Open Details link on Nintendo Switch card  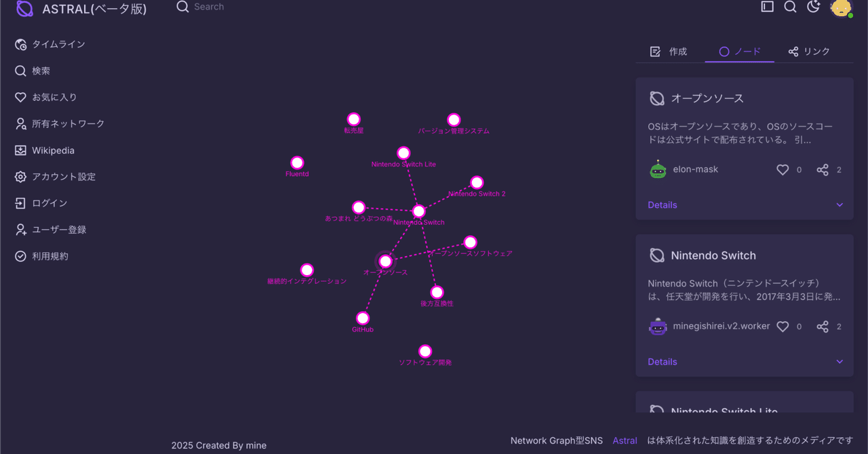tap(663, 362)
